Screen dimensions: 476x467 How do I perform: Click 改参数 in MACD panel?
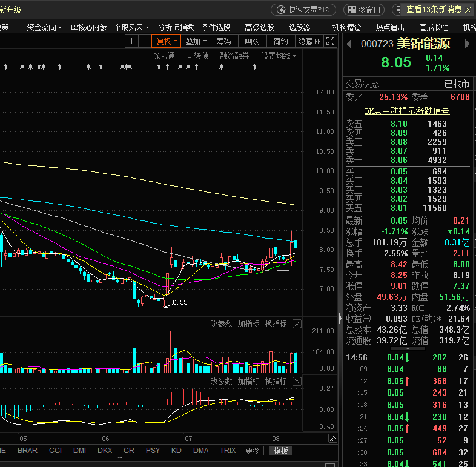pyautogui.click(x=221, y=382)
